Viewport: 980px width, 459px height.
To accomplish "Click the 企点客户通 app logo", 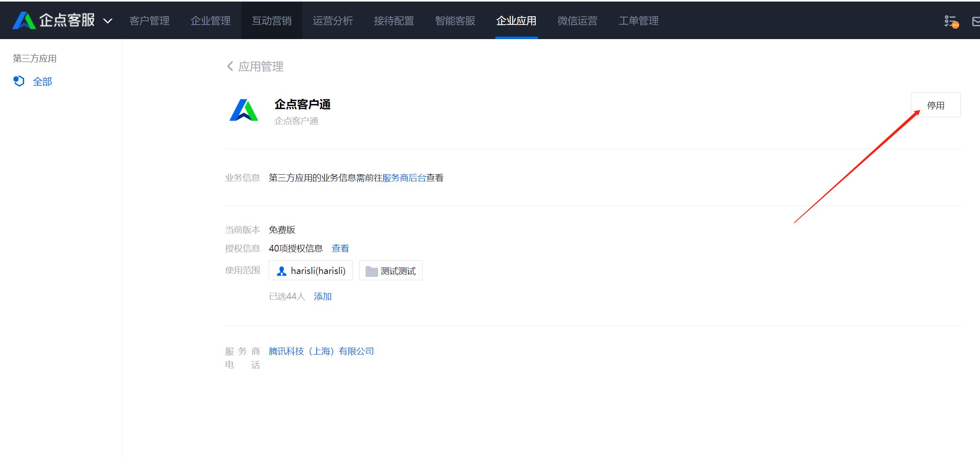I will [x=244, y=110].
